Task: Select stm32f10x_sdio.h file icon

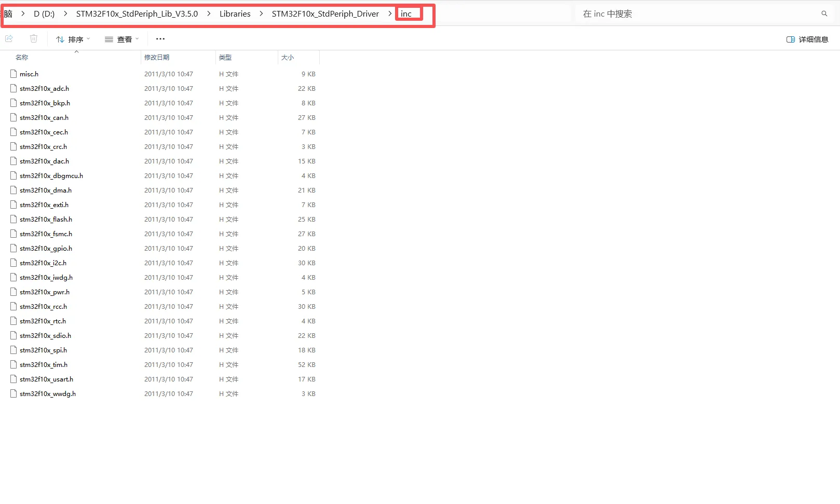Action: (13, 336)
